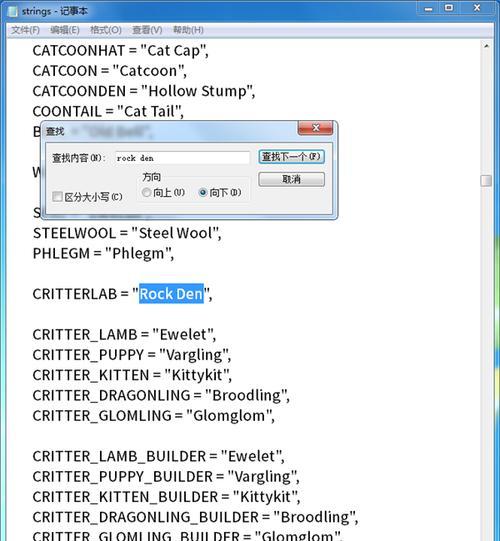
Task: Maximize the Notepad window
Action: pos(449,8)
